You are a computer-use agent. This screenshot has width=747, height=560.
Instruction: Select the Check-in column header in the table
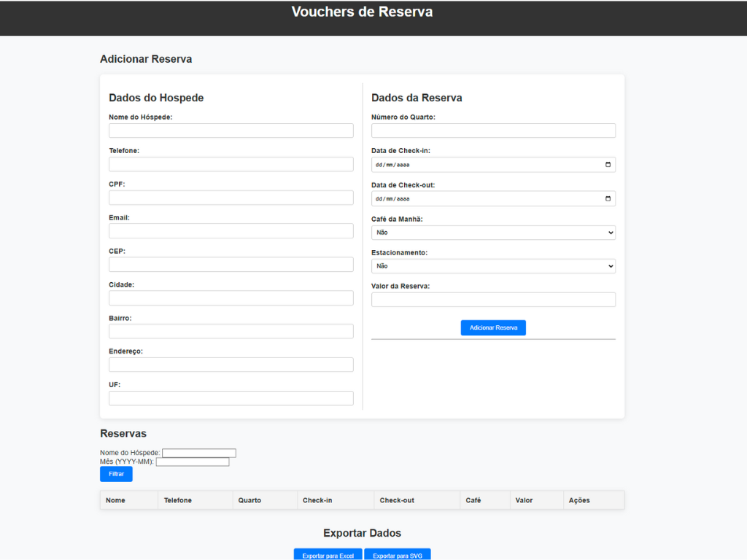click(x=317, y=500)
